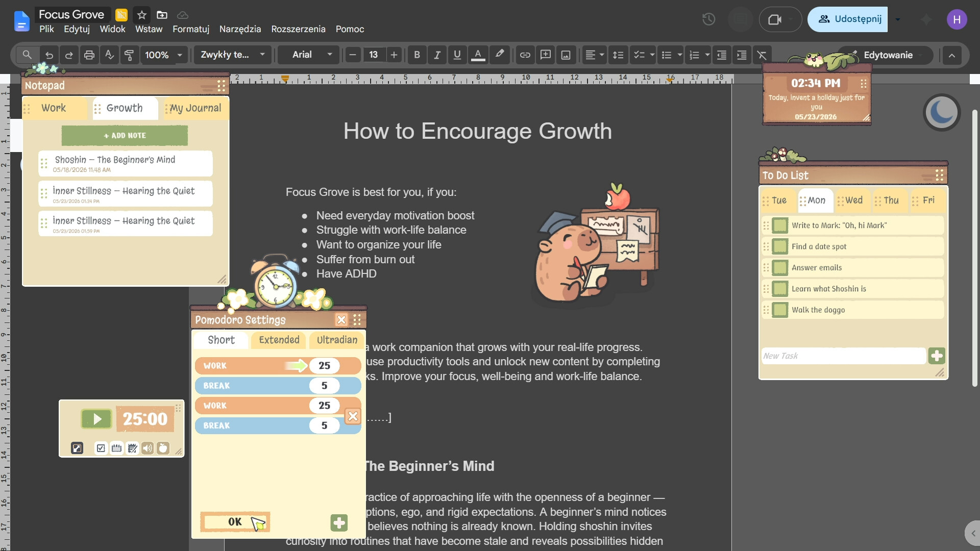Start the Pomodoro timer with the play button
The width and height of the screenshot is (980, 551).
click(x=96, y=419)
